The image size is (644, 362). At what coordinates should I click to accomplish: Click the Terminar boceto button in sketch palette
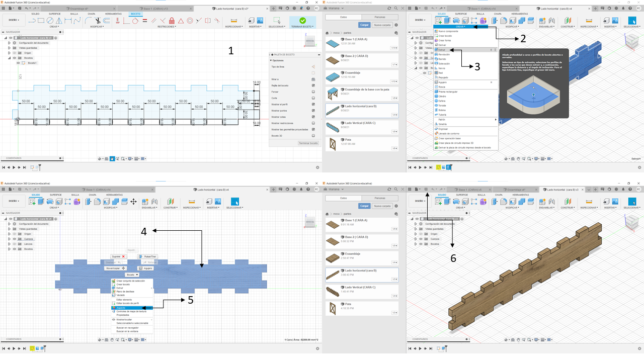pos(308,143)
